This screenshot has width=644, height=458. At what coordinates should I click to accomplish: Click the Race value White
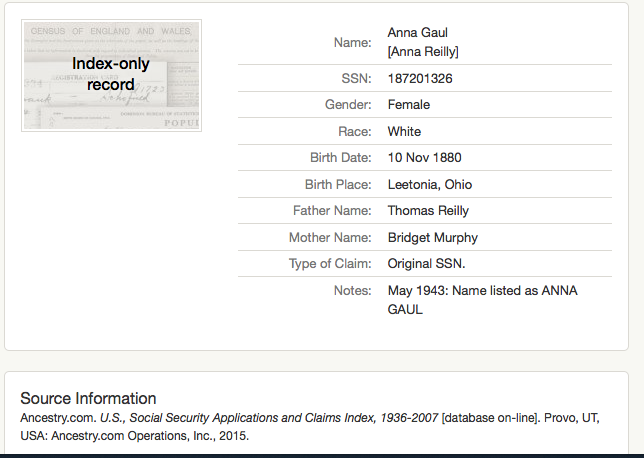(x=404, y=131)
